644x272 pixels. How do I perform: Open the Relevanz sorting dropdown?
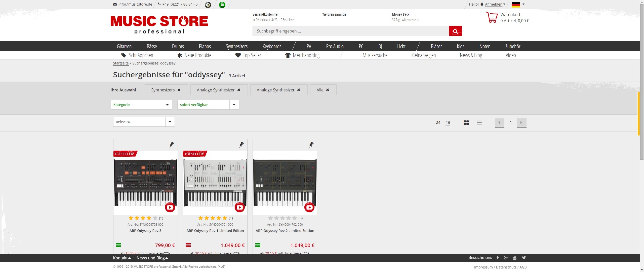[144, 122]
